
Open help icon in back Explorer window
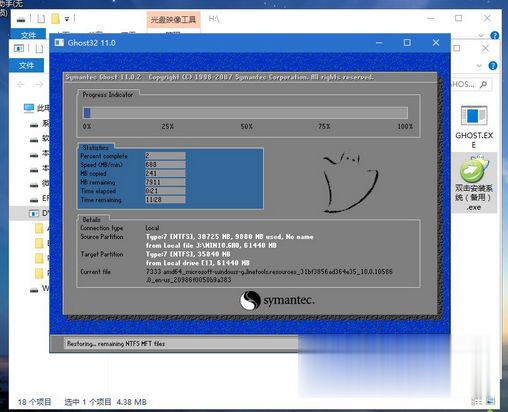[495, 35]
